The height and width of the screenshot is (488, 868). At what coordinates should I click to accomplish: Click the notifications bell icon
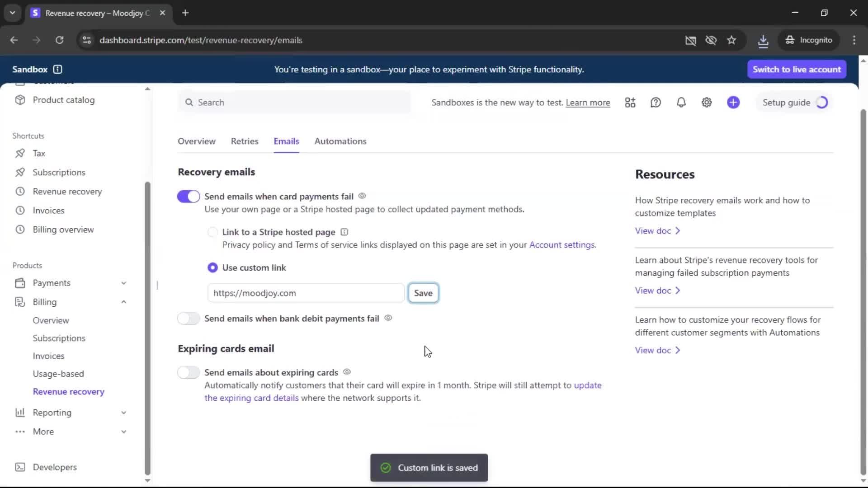pos(681,103)
